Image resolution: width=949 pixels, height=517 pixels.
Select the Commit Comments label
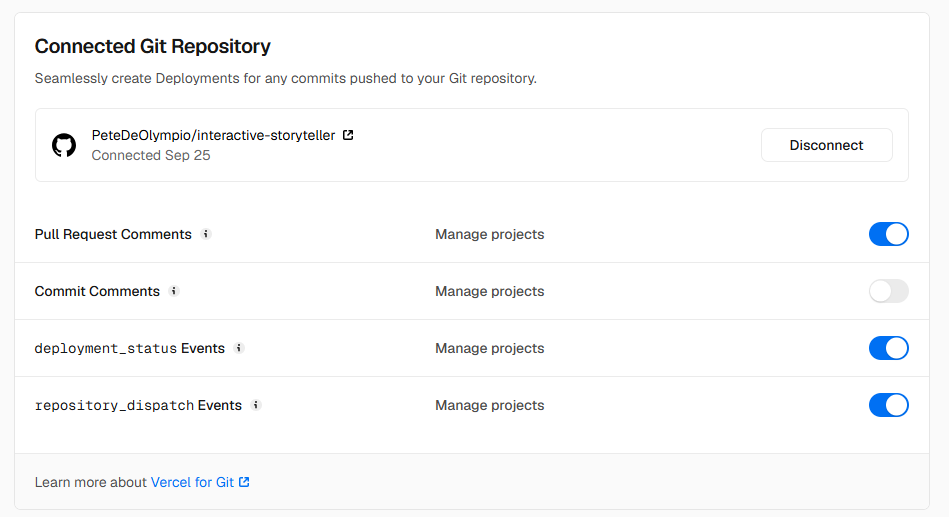[x=97, y=291]
